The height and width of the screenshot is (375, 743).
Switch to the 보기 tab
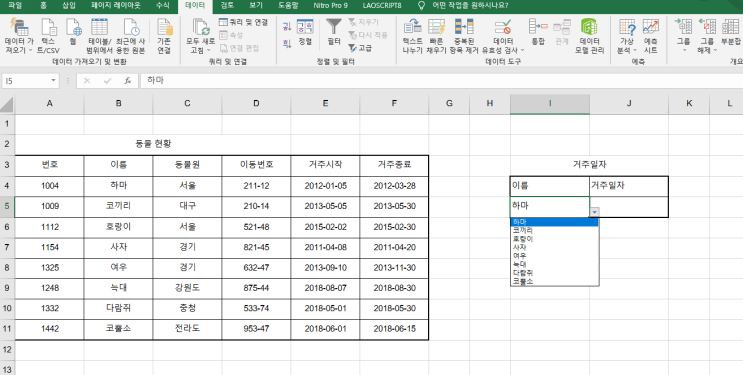tap(256, 6)
